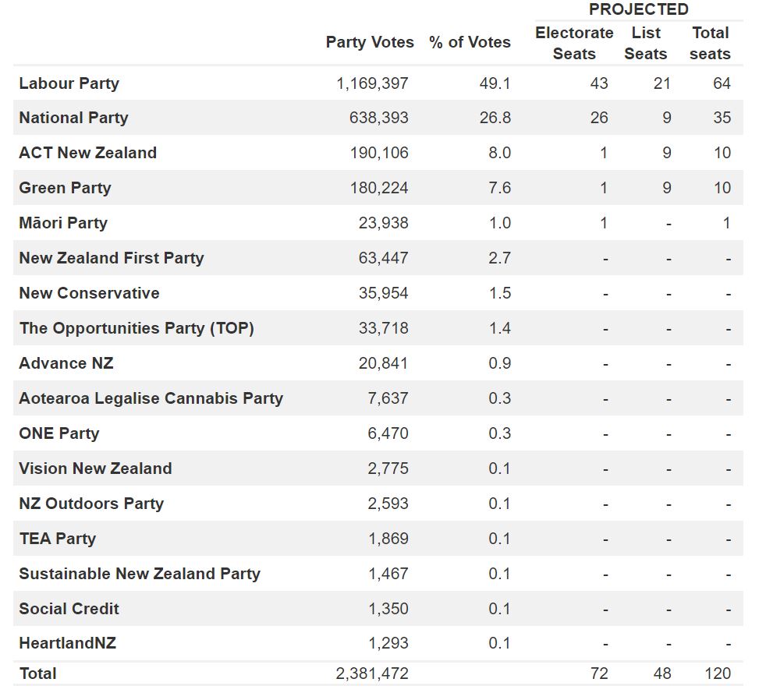759x700 pixels.
Task: Click the Aotearoa Legalise Cannabis Party name
Action: point(151,398)
